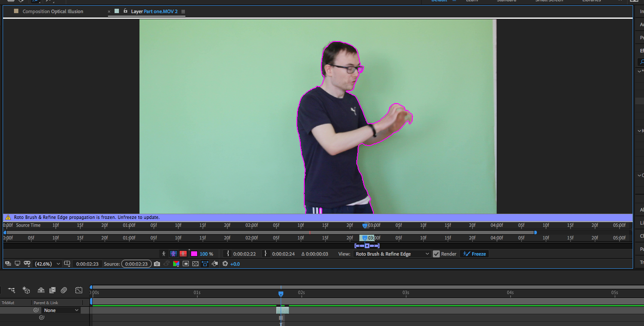Screen dimensions: 644x326
Task: Open Parent & Link dropdown set to None
Action: point(61,310)
